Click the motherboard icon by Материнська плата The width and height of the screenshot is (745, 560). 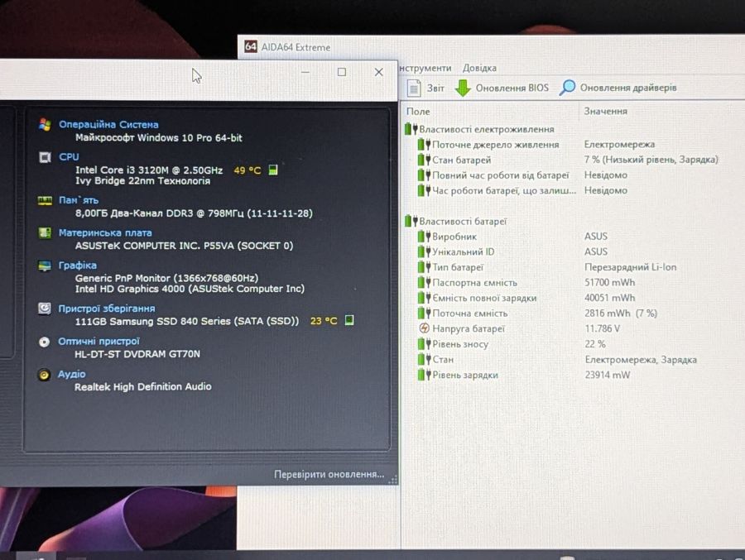tap(45, 232)
